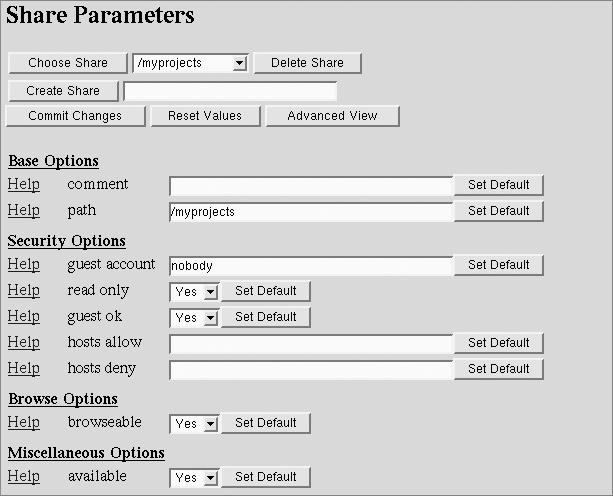This screenshot has height=496, width=613.
Task: Open the /myprojects share dropdown
Action: coord(190,63)
